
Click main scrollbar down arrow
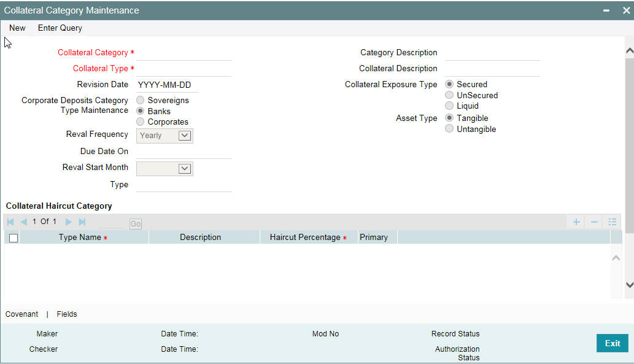click(630, 285)
